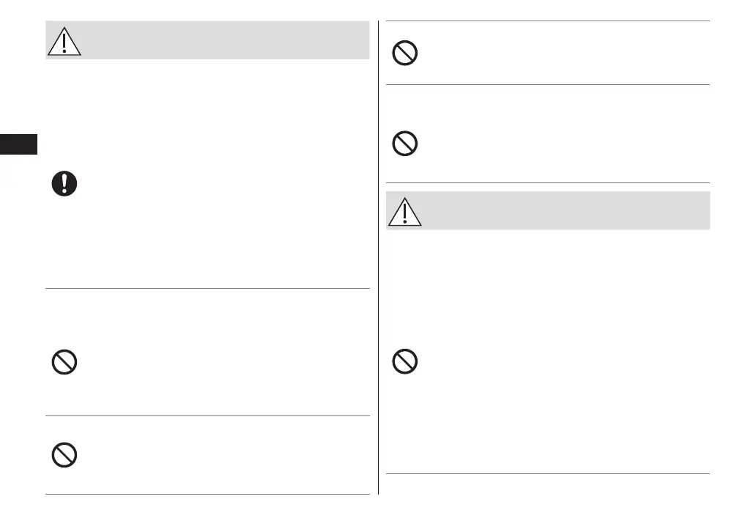Image resolution: width=756 pixels, height=532 pixels.
Task: Click the bottom-most prohibition icon in the left column
Action: (64, 456)
